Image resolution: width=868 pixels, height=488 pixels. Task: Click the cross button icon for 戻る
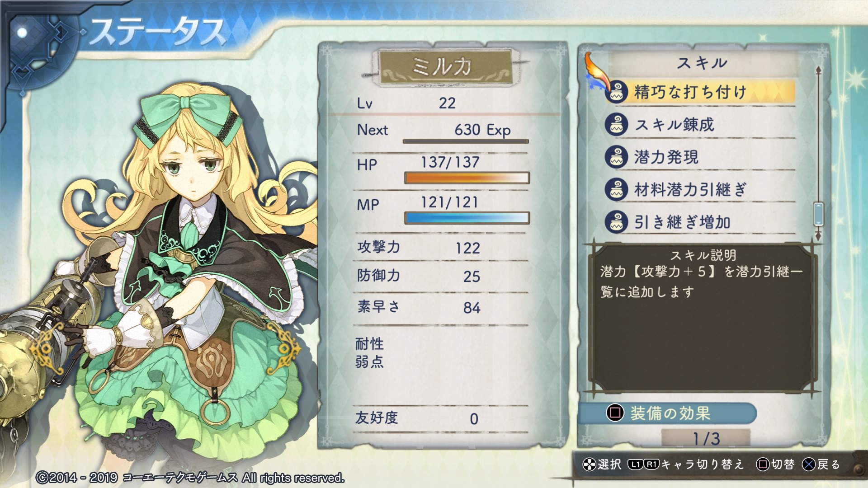(809, 464)
